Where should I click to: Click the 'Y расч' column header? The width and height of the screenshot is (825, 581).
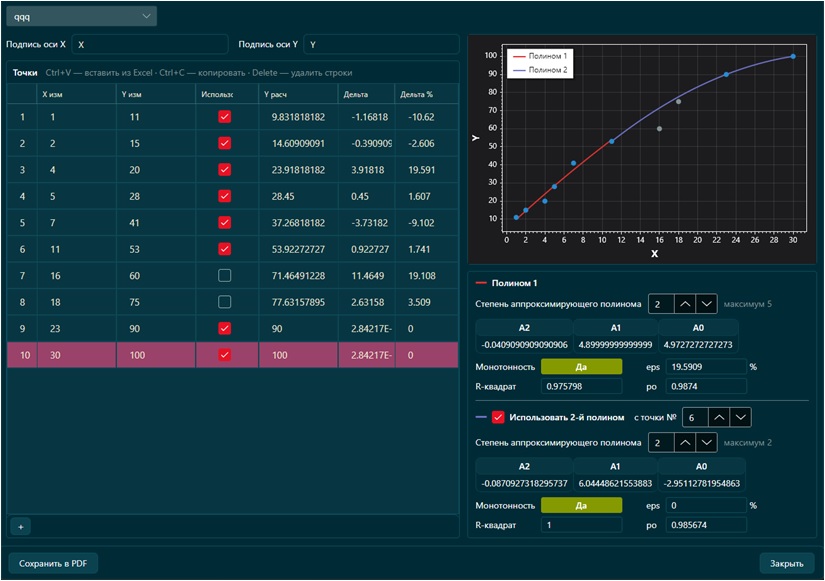tap(298, 94)
